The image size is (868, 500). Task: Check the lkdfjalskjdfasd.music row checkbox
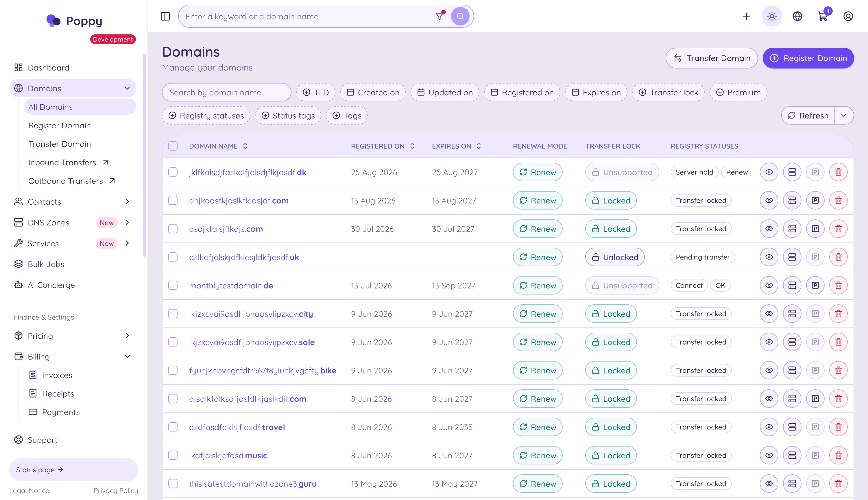pyautogui.click(x=173, y=455)
